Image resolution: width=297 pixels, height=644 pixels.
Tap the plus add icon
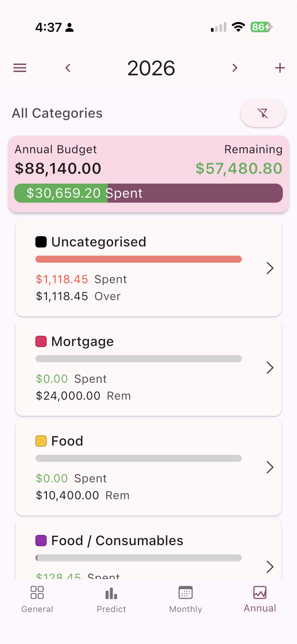pos(280,68)
